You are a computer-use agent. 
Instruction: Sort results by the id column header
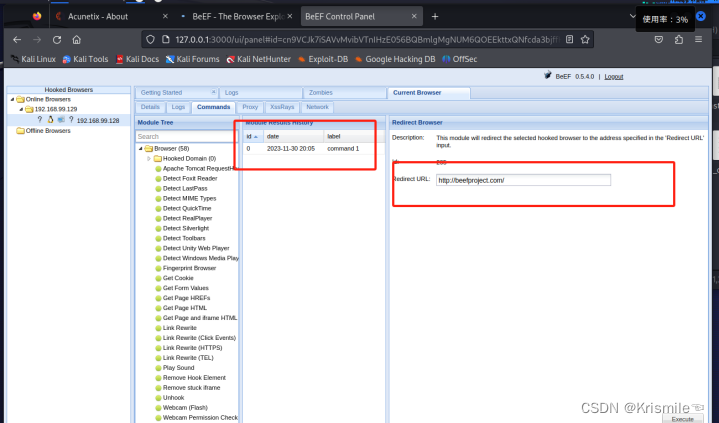[x=253, y=137]
